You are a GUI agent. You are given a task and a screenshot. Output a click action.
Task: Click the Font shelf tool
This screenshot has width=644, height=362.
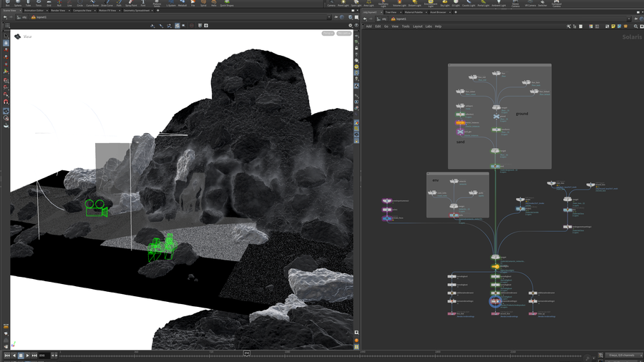(x=143, y=4)
